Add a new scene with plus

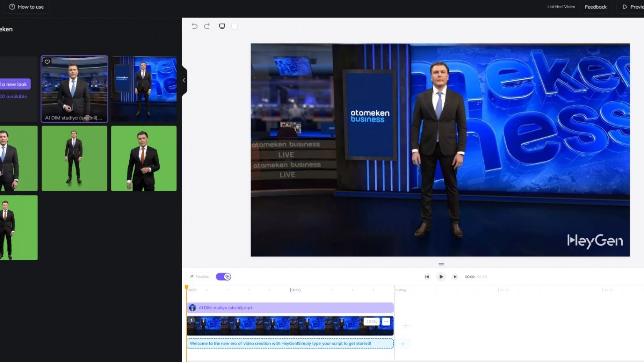406,326
